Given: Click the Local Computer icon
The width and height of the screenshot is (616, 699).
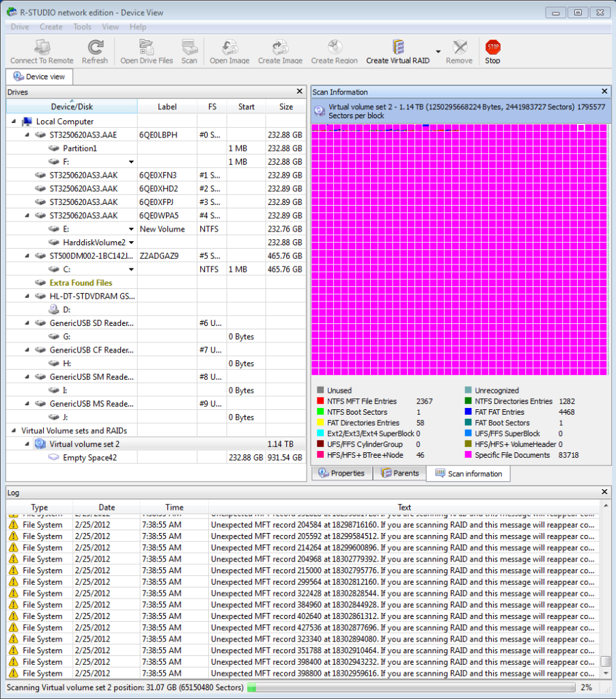Looking at the screenshot, I should click(x=27, y=121).
